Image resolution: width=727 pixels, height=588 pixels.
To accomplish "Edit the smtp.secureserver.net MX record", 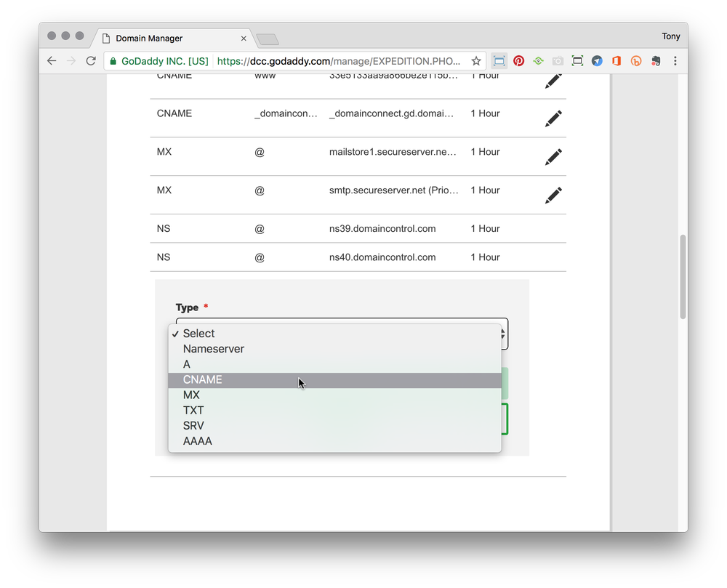I will point(553,195).
